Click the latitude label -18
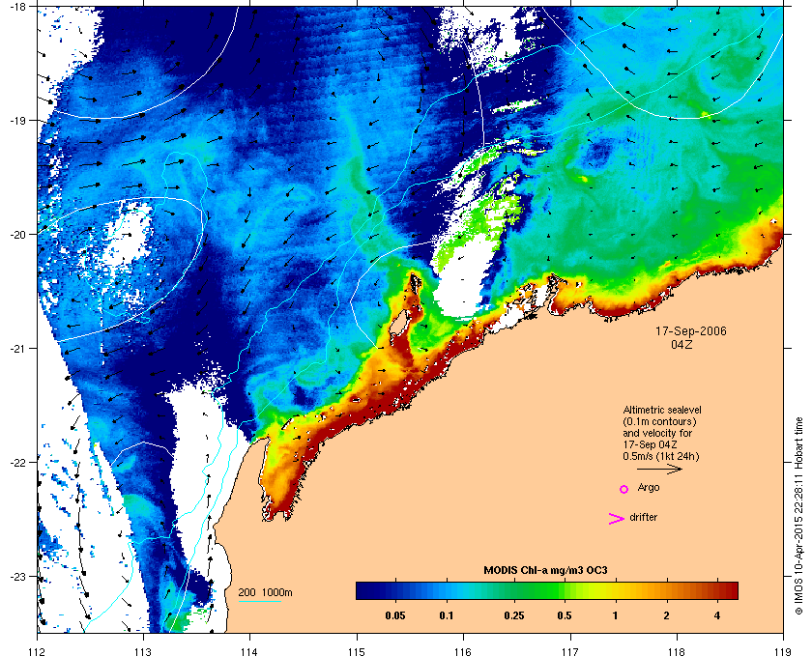Image resolution: width=812 pixels, height=657 pixels. [18, 6]
